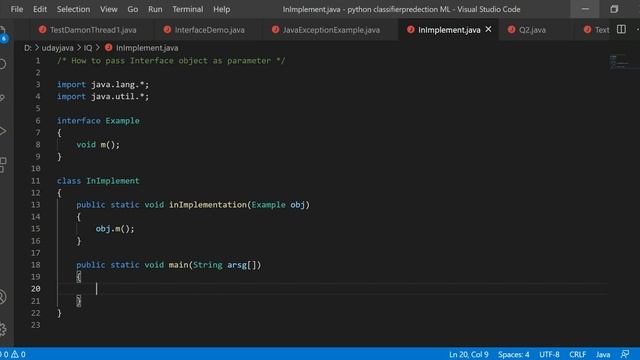Minimize the VS Code window

point(585,9)
